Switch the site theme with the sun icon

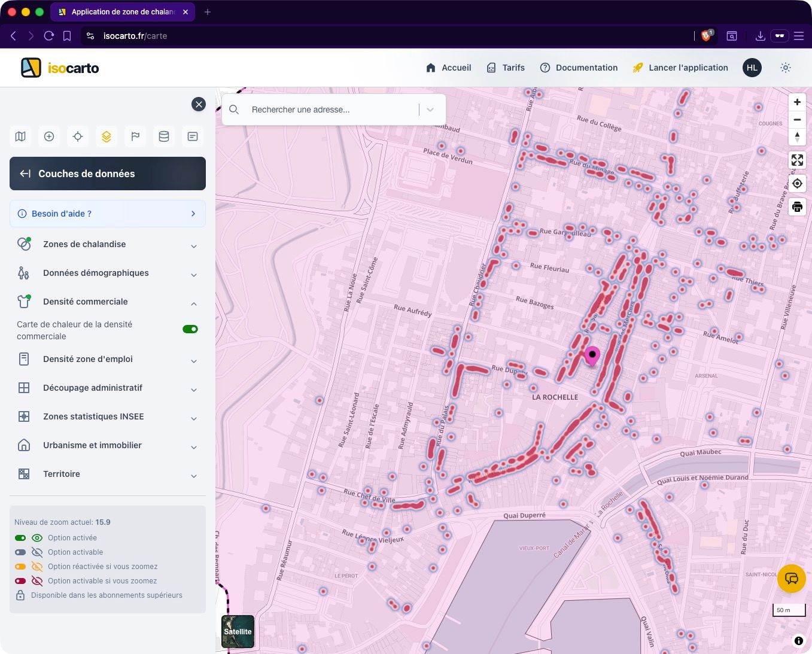coord(786,68)
